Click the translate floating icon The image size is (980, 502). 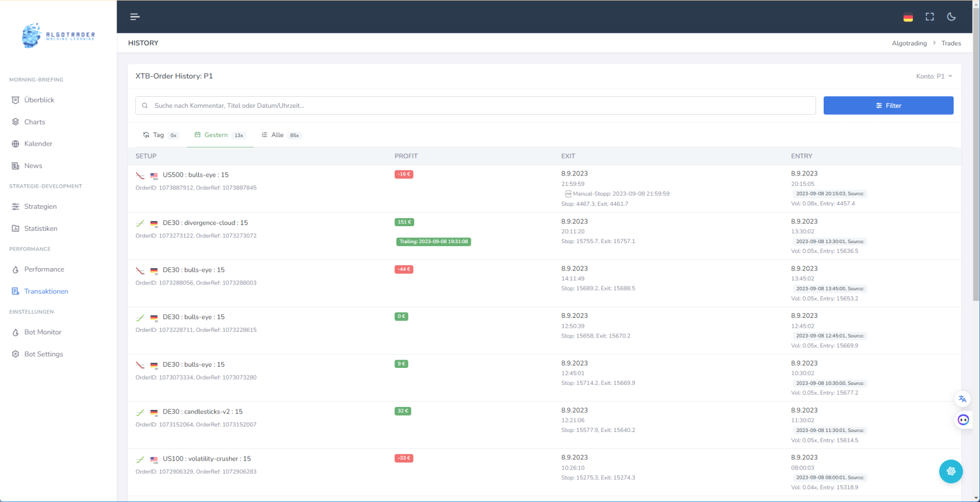[x=963, y=399]
